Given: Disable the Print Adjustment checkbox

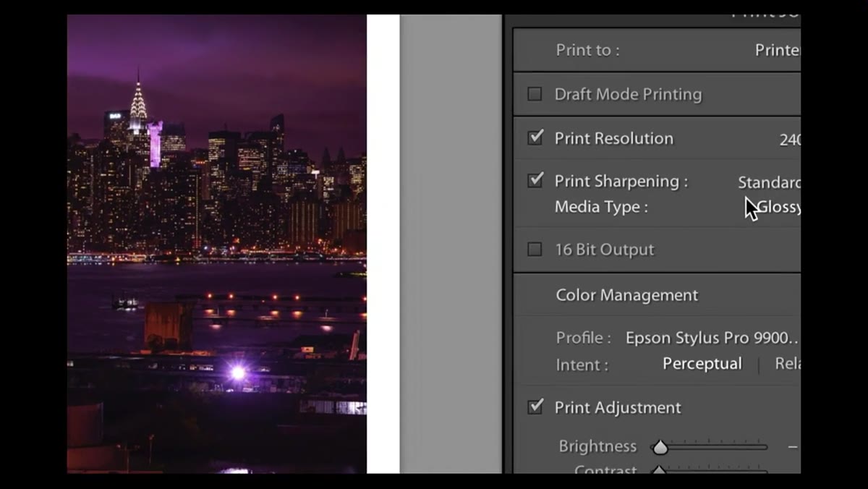Looking at the screenshot, I should pyautogui.click(x=535, y=407).
